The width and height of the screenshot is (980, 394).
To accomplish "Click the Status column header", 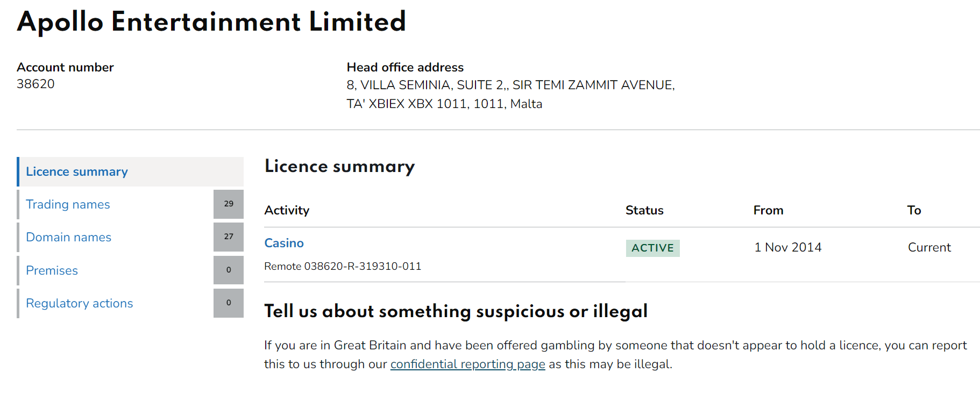I will tap(644, 211).
